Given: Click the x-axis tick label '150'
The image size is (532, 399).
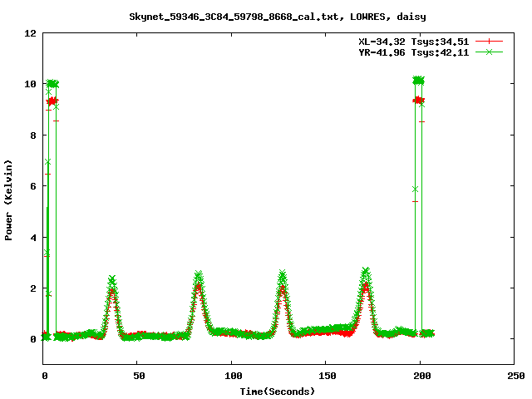Looking at the screenshot, I should pos(328,376).
